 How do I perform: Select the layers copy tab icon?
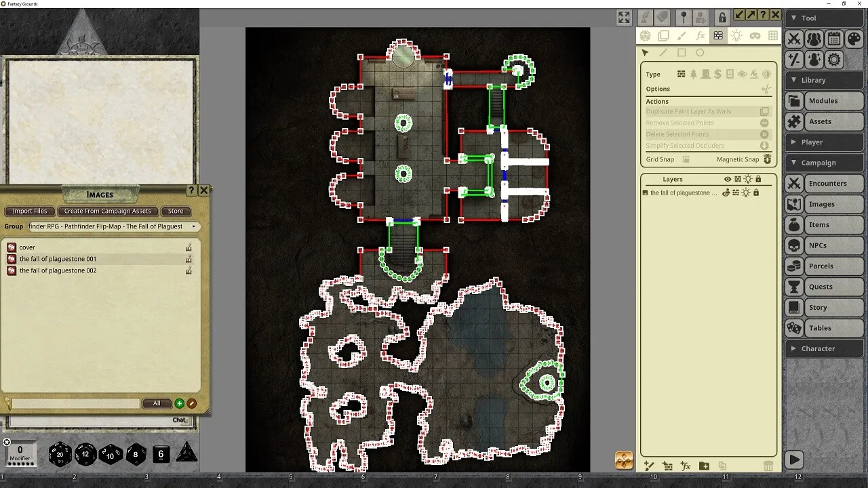[x=664, y=36]
